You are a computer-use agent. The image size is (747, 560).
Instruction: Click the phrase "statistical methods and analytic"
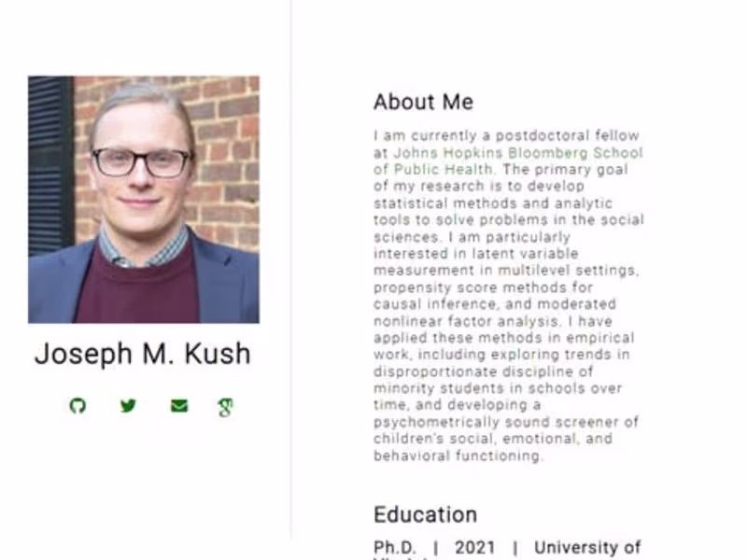click(x=493, y=203)
